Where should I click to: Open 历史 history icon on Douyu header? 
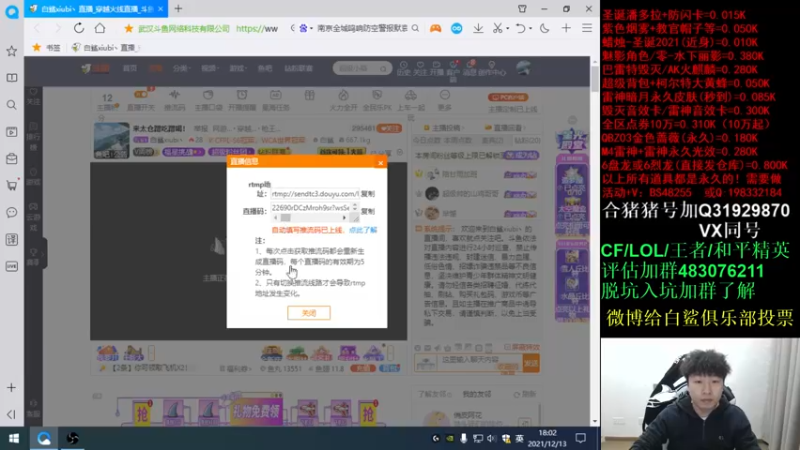pyautogui.click(x=404, y=68)
